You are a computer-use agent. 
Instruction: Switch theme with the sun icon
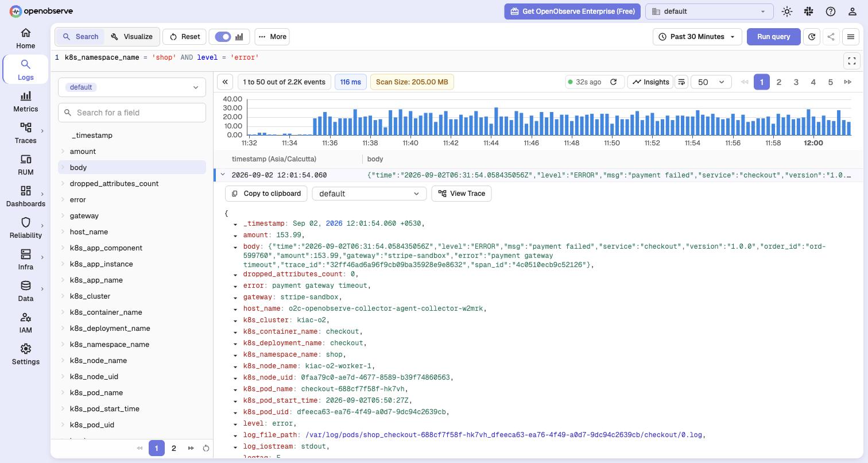(x=787, y=11)
